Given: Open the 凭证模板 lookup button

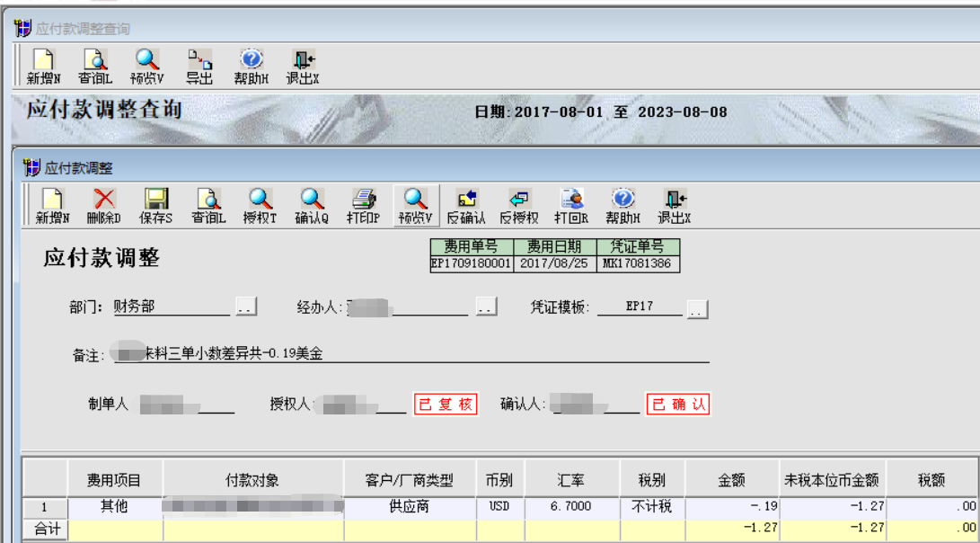Looking at the screenshot, I should [x=698, y=309].
